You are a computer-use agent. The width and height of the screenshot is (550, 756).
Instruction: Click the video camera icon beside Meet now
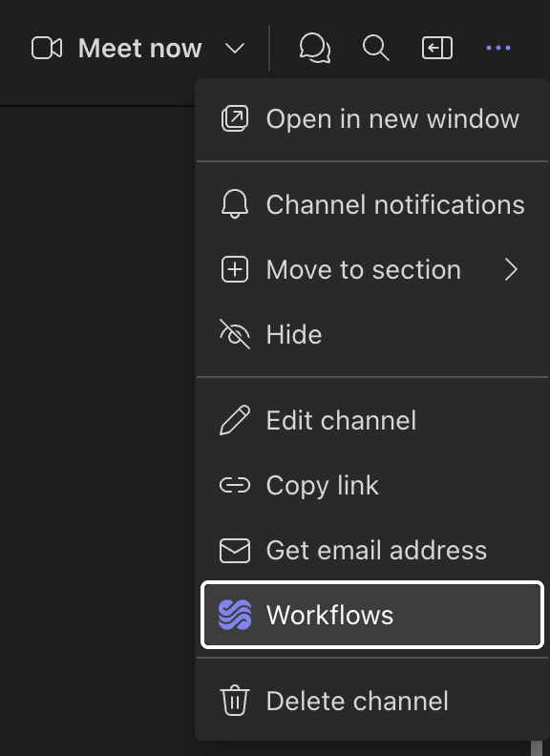[47, 49]
